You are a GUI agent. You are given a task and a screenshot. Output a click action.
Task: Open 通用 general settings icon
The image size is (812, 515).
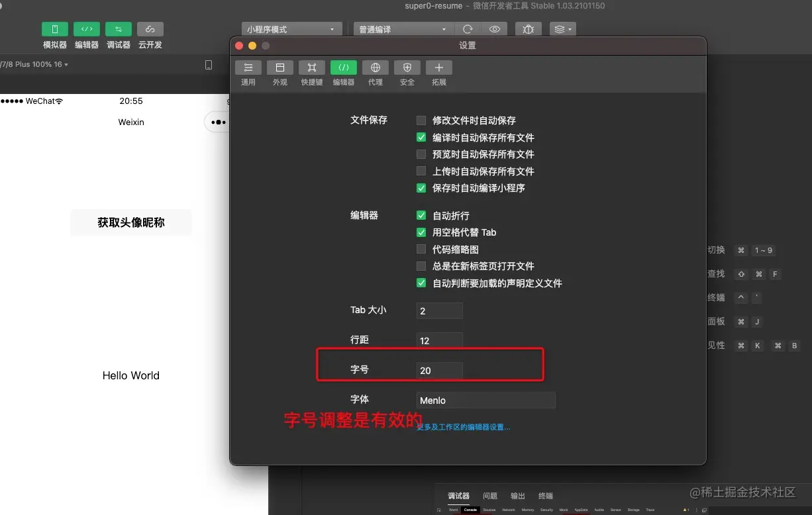click(x=248, y=68)
